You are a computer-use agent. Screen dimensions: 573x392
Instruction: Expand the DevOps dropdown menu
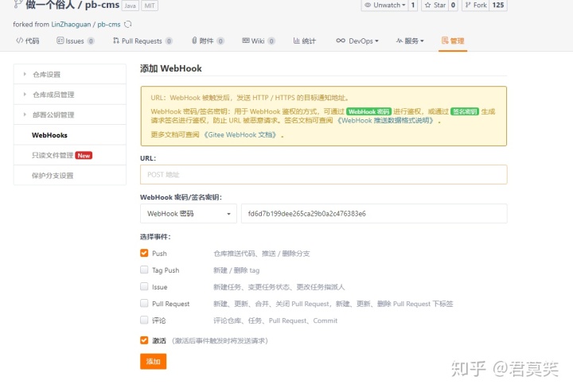coord(357,41)
